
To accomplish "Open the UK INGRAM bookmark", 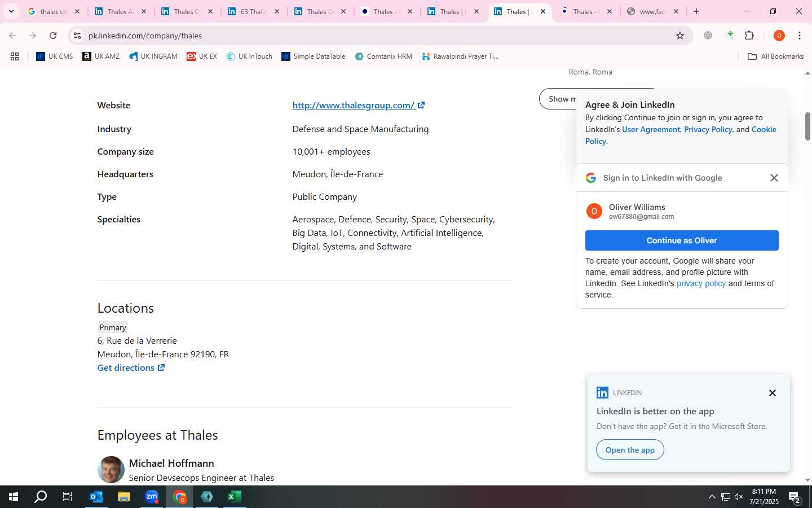I will click(x=153, y=56).
